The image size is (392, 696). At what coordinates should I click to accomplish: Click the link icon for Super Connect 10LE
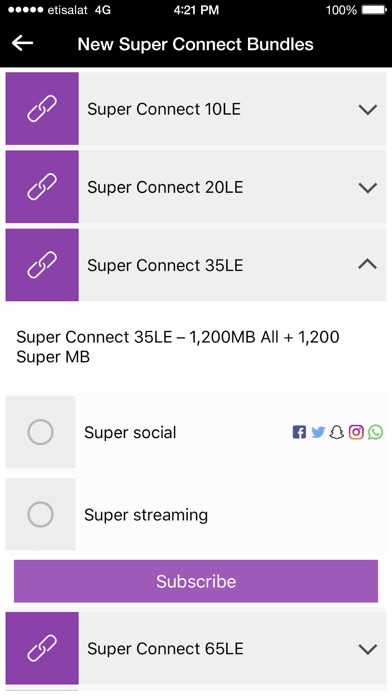pyautogui.click(x=42, y=109)
